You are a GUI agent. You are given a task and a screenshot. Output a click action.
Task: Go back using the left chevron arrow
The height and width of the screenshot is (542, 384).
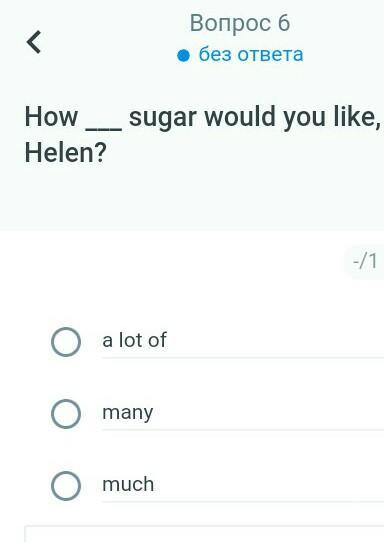point(34,42)
